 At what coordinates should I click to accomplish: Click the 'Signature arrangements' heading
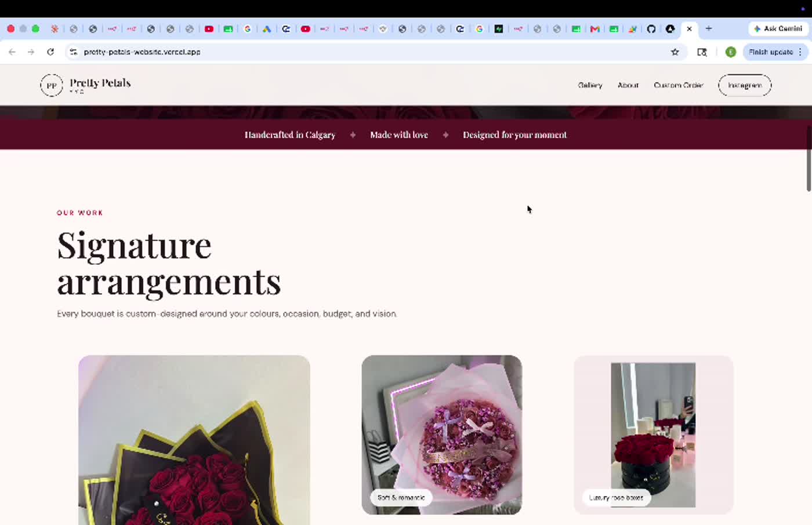[x=169, y=263]
